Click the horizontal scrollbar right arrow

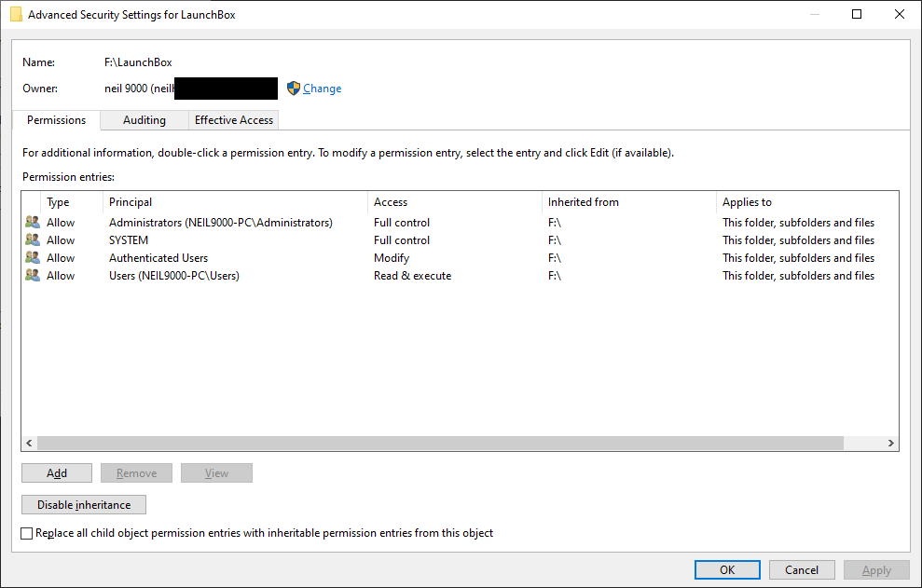[x=891, y=444]
